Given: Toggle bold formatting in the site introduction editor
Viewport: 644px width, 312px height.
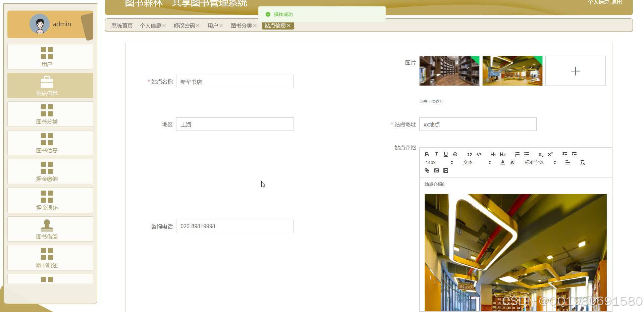Looking at the screenshot, I should (x=427, y=154).
